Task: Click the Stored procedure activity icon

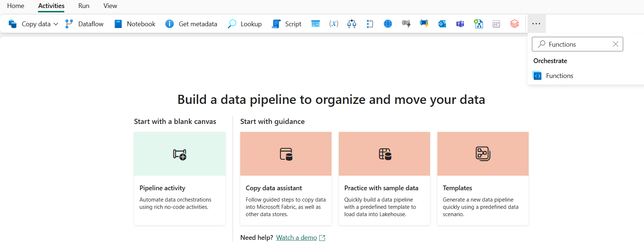Action: (x=315, y=24)
